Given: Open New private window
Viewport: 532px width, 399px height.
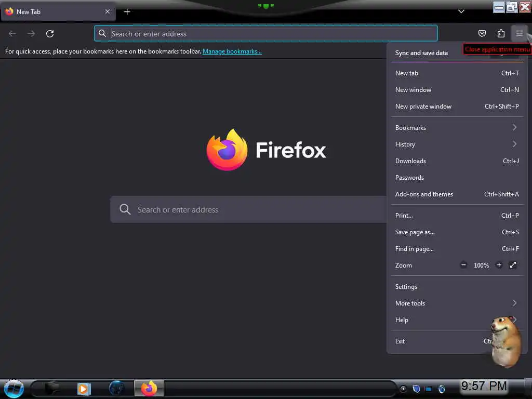Looking at the screenshot, I should coord(457,106).
